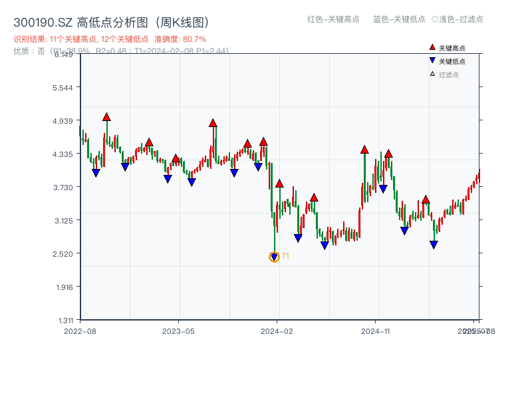Click the blue 关键低点 triangle in the legend
This screenshot has width=532, height=399.
[432, 61]
